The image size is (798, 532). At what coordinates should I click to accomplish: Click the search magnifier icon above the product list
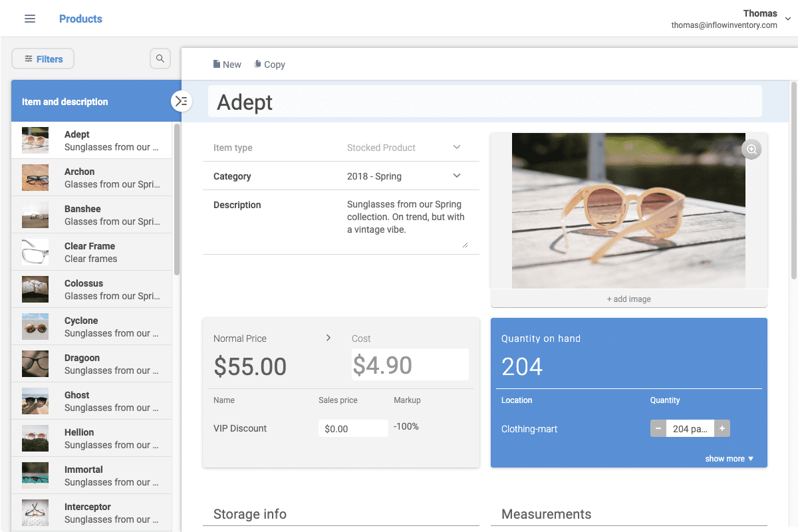pos(160,59)
